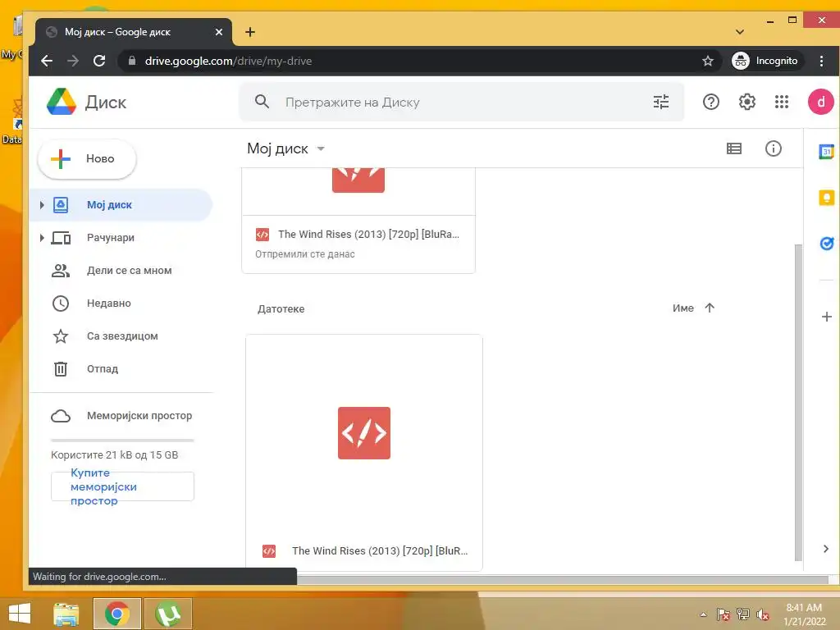Click Отпремили сте данас caption
Screen dimensions: 840x630
tap(305, 254)
